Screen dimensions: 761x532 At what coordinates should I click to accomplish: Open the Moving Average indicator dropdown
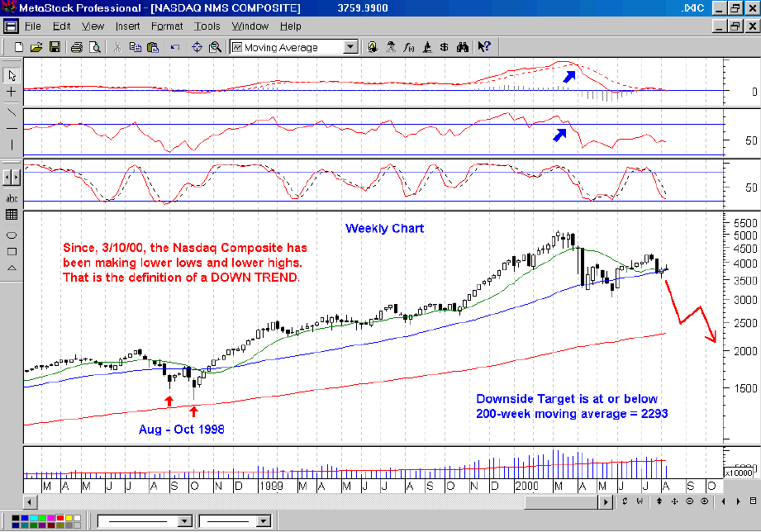350,47
